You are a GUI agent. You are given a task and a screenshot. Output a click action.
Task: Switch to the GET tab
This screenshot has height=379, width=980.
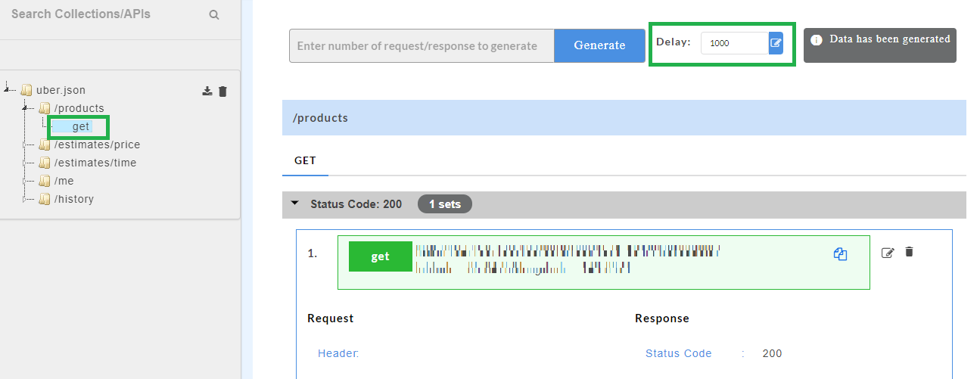coord(305,161)
